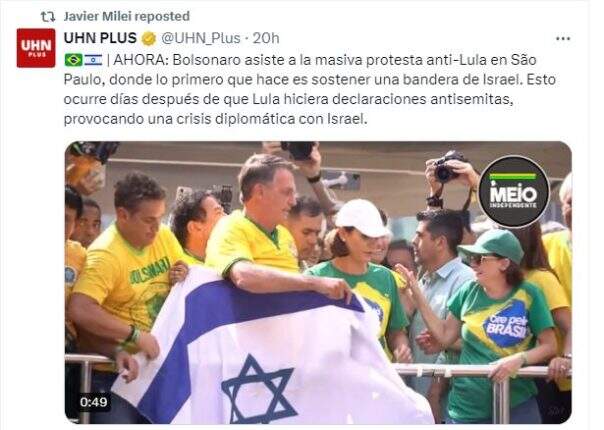
Task: Click the repost arrows icon
Action: (x=48, y=17)
